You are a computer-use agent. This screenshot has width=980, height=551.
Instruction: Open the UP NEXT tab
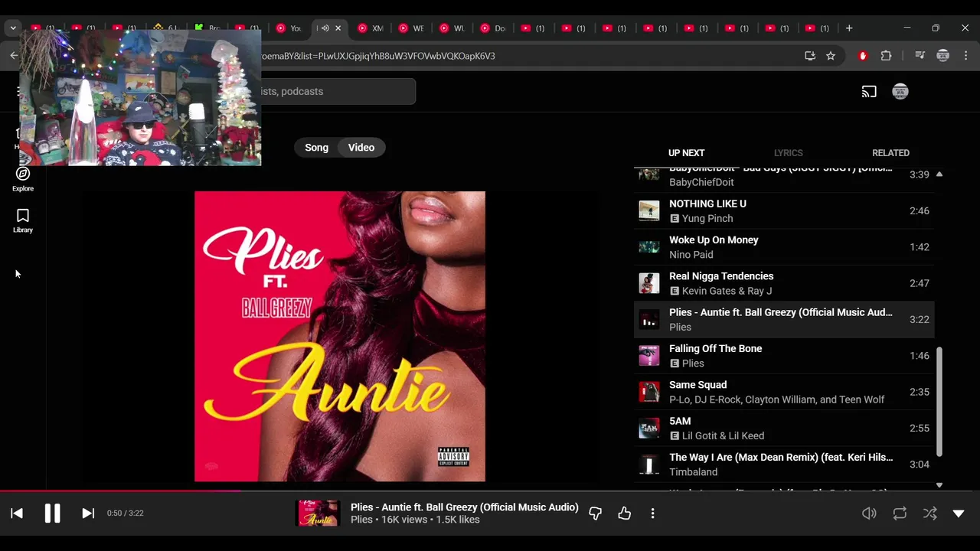point(686,153)
